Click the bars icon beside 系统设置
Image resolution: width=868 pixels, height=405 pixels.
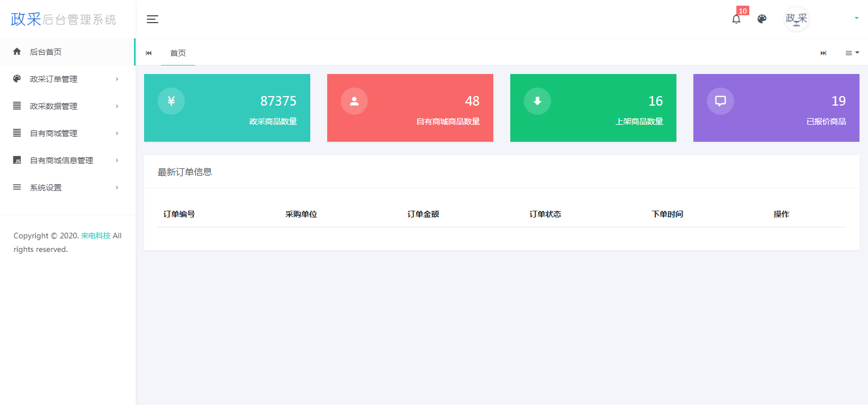[x=17, y=187]
